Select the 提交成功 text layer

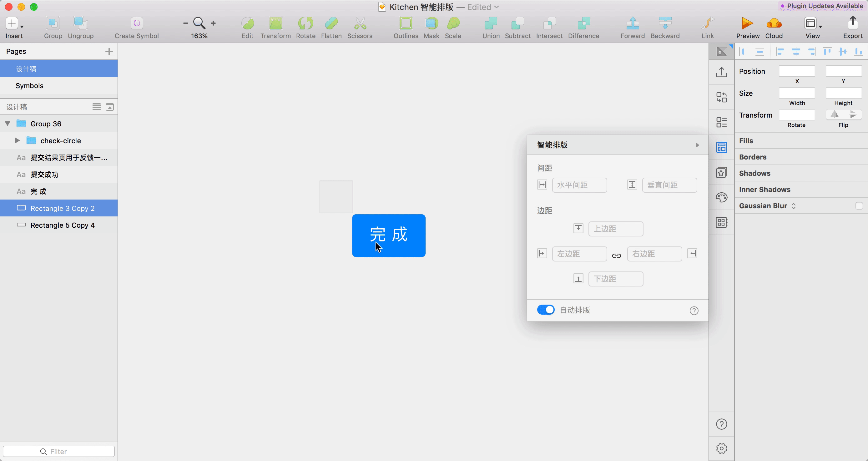[44, 175]
